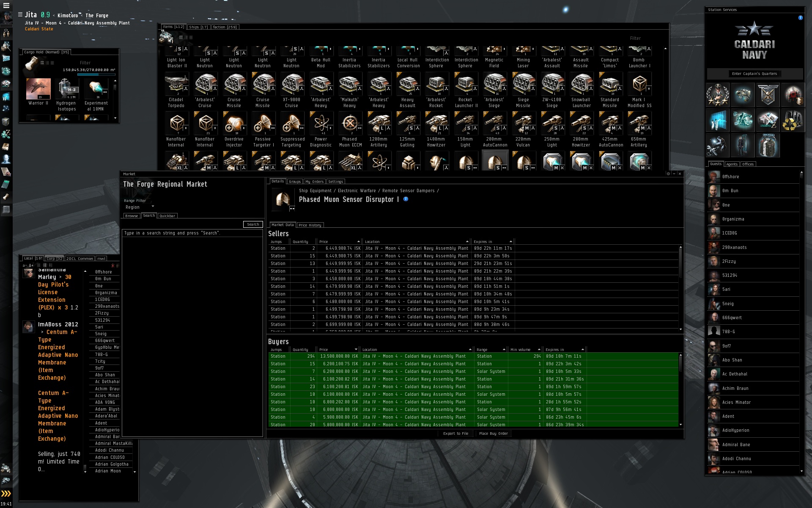Switch cargo hold to list view mode
This screenshot has width=812, height=508.
click(x=52, y=63)
